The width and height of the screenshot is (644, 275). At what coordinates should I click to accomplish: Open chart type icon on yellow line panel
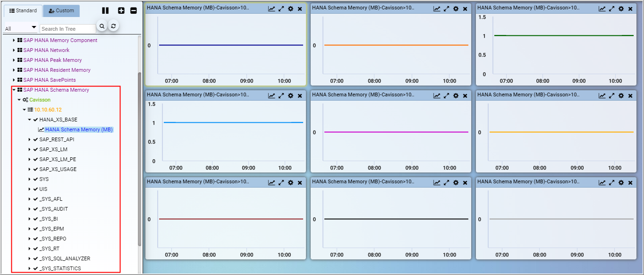tap(602, 96)
